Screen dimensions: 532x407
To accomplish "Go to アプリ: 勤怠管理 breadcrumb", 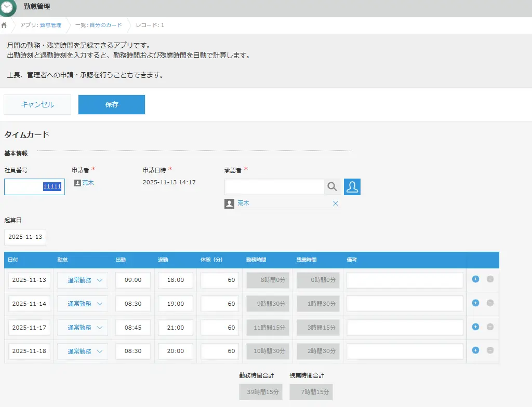I will (x=41, y=25).
